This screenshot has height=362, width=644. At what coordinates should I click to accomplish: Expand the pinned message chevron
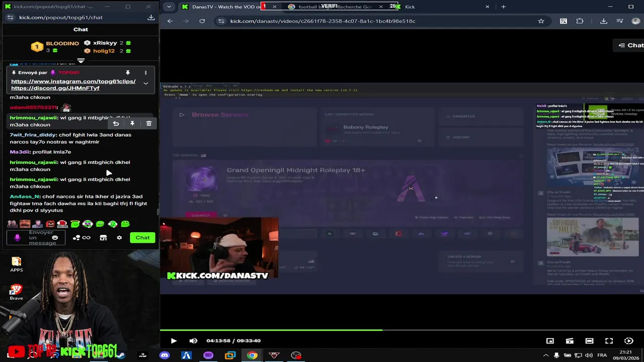pyautogui.click(x=145, y=83)
